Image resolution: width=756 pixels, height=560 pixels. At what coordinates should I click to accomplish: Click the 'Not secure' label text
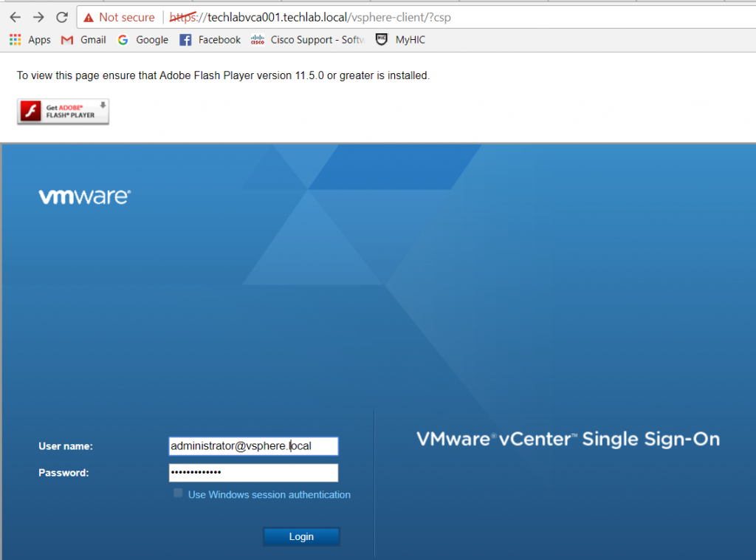(127, 18)
